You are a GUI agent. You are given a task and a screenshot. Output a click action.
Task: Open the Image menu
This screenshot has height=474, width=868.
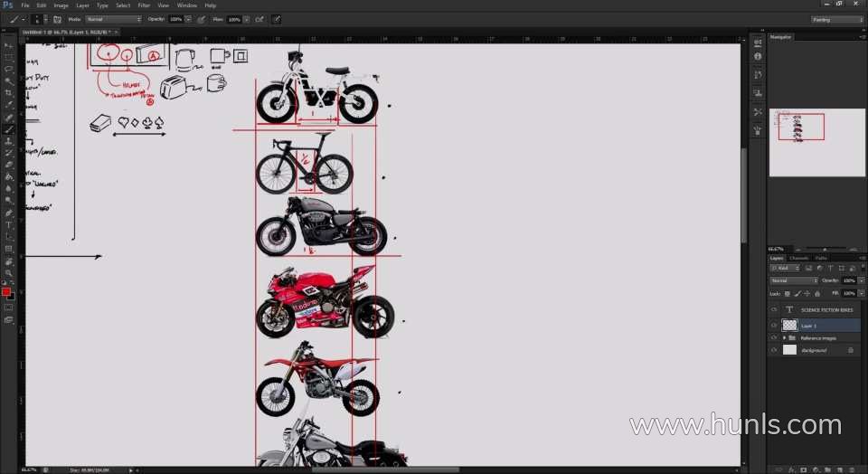(x=61, y=5)
